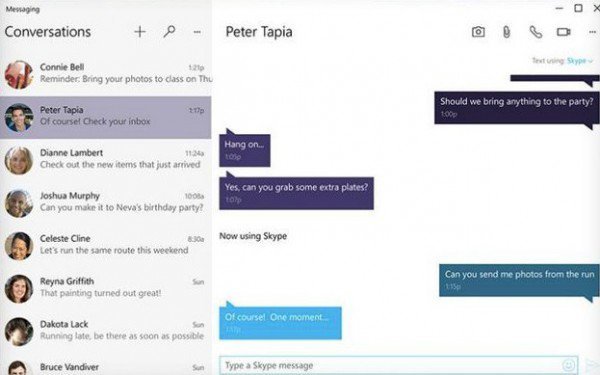Select Dianne Lambert conversation
Image resolution: width=600 pixels, height=375 pixels.
click(106, 160)
